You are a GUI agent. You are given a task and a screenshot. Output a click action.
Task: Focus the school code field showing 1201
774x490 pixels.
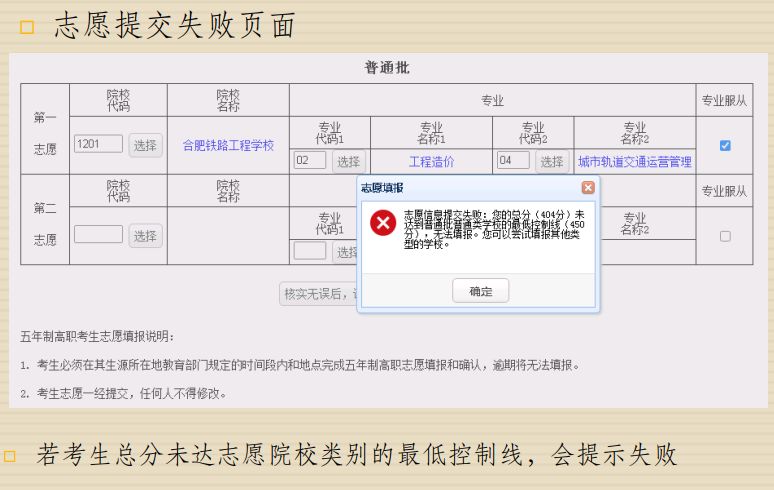(98, 144)
